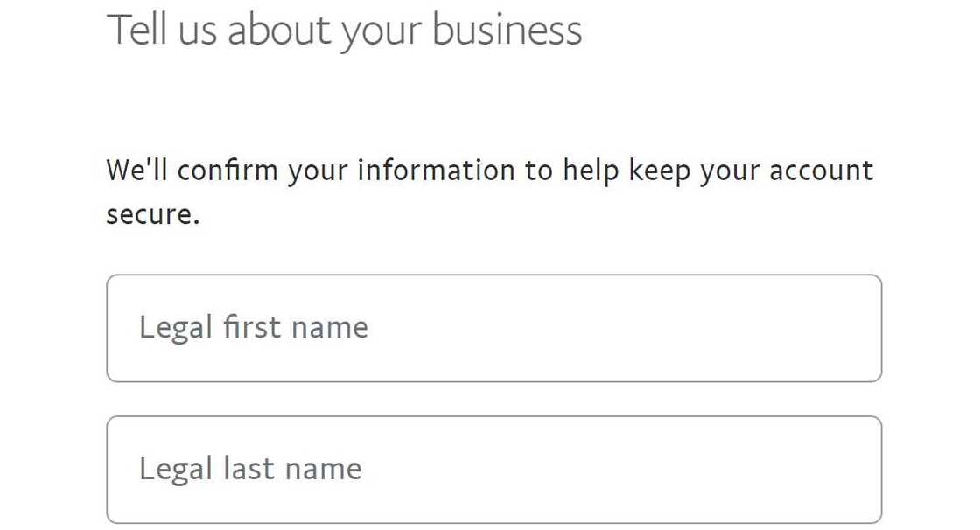Click the 'Tell us about your business' heading

click(344, 29)
